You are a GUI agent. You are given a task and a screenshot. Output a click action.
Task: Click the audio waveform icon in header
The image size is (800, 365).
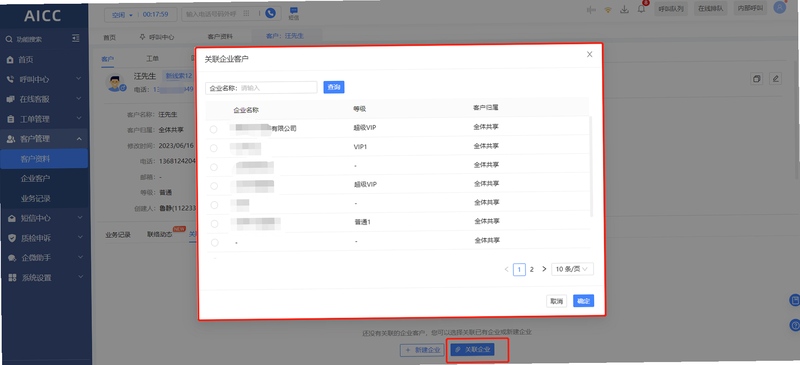(x=592, y=10)
